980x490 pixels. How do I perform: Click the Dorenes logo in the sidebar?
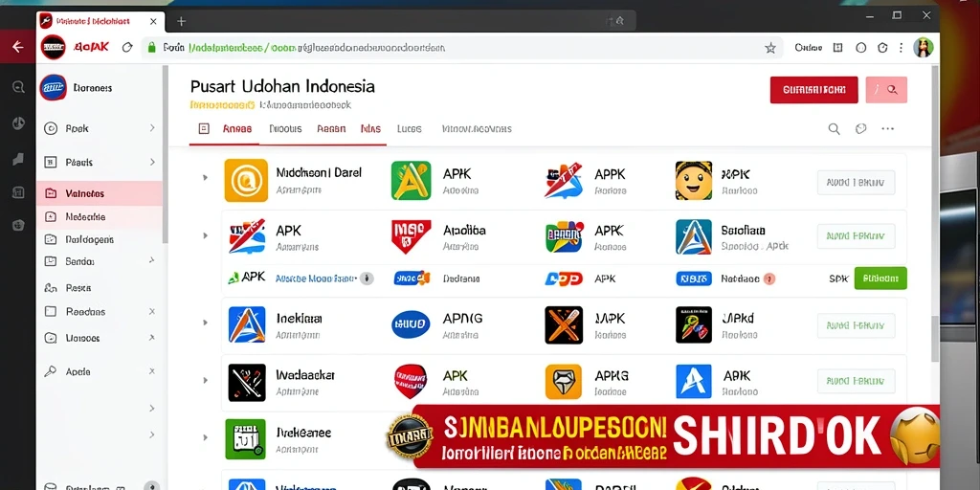tap(53, 87)
